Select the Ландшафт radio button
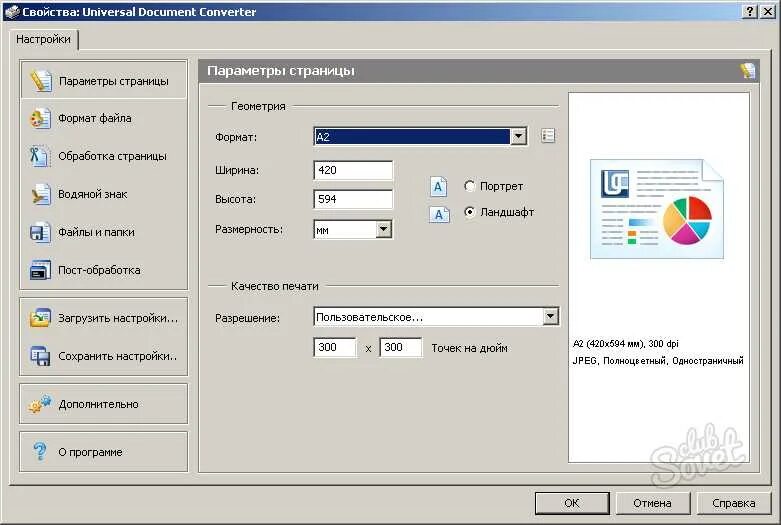Viewport: 781px width, 525px height. pos(469,212)
